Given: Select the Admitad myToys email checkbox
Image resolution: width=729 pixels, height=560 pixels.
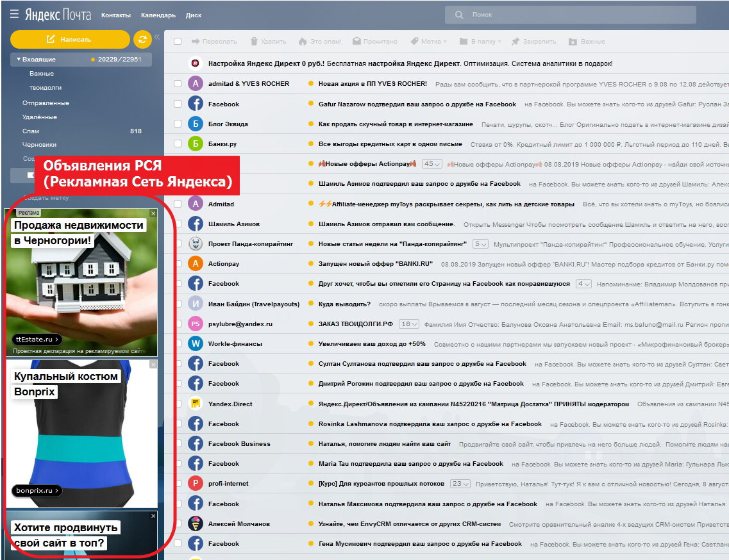Looking at the screenshot, I should [x=178, y=204].
